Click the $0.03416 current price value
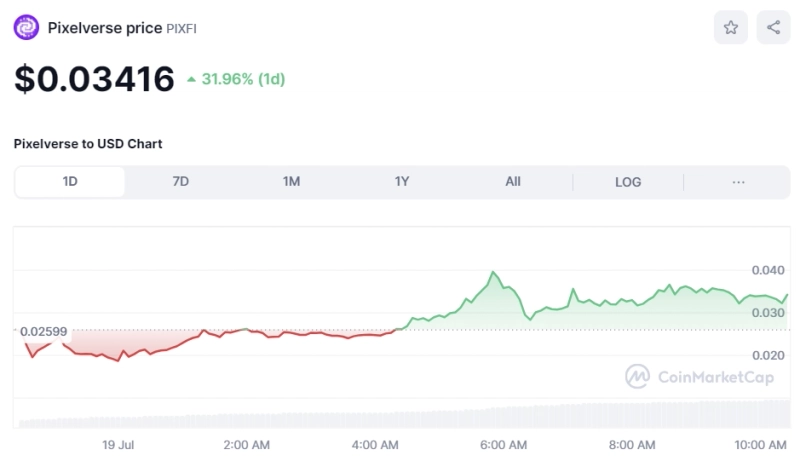 tap(94, 79)
